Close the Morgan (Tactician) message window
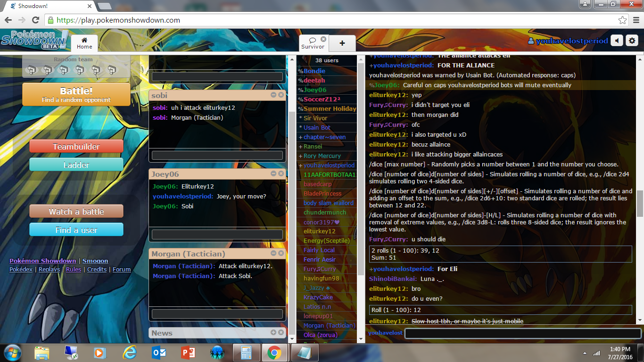Image resolution: width=644 pixels, height=362 pixels. (x=281, y=254)
